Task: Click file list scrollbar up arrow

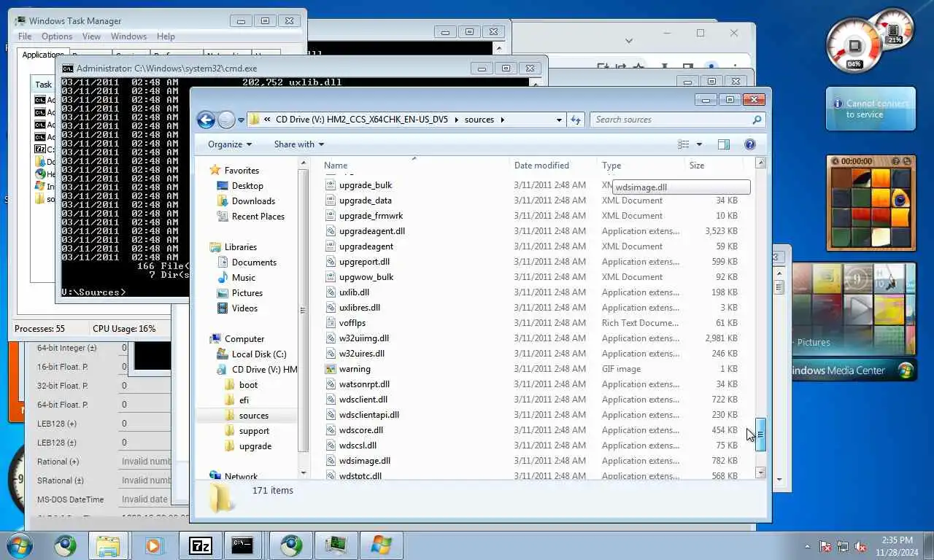Action: pyautogui.click(x=760, y=163)
